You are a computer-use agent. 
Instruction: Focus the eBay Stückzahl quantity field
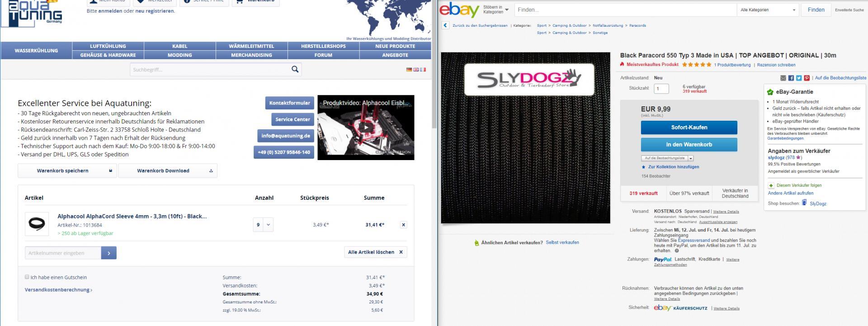point(661,89)
